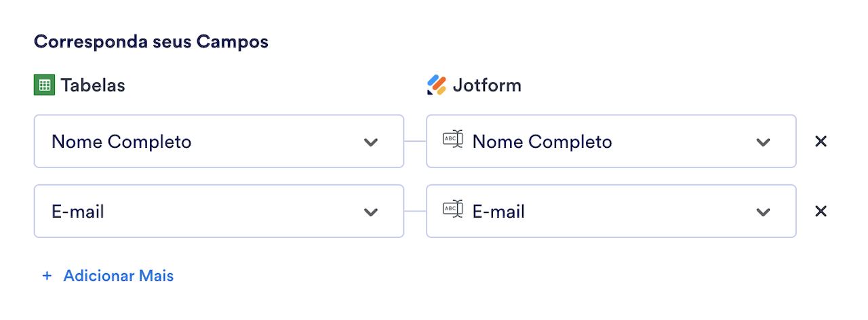Expand the Tabelas Nome Completo chevron arrow
Viewport: 868px width, 320px height.
click(x=370, y=142)
